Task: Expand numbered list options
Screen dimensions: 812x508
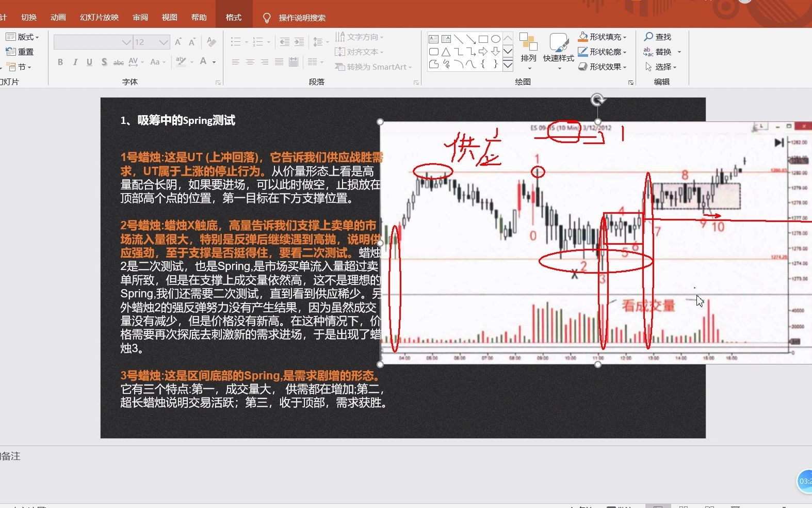Action: pos(268,42)
